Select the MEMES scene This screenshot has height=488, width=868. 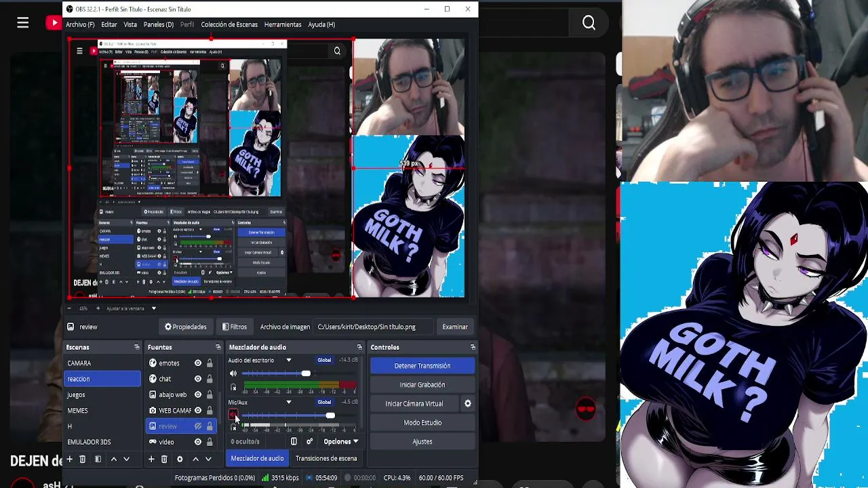click(x=102, y=410)
